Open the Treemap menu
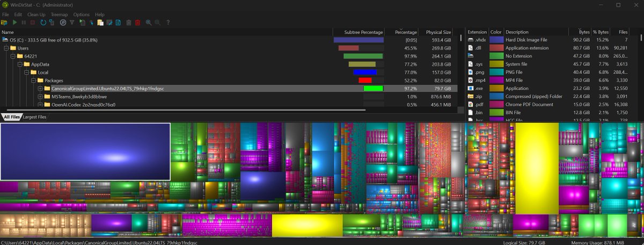644x245 pixels. [60, 15]
